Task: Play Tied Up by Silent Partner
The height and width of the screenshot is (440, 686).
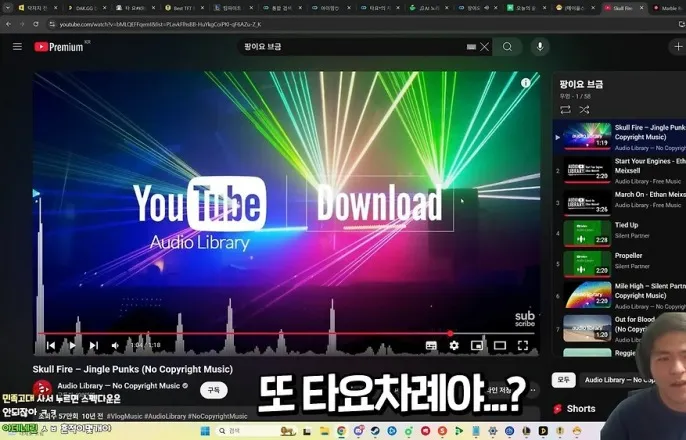Action: point(620,233)
